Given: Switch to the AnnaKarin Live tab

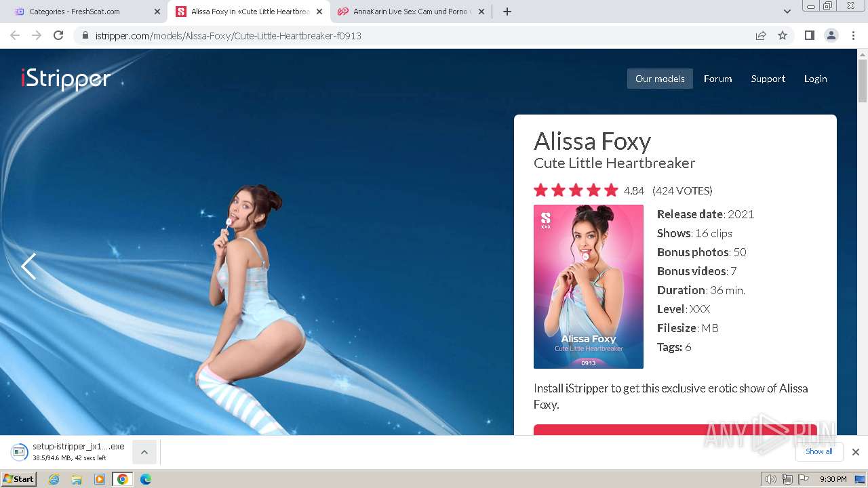Looking at the screenshot, I should 410,12.
